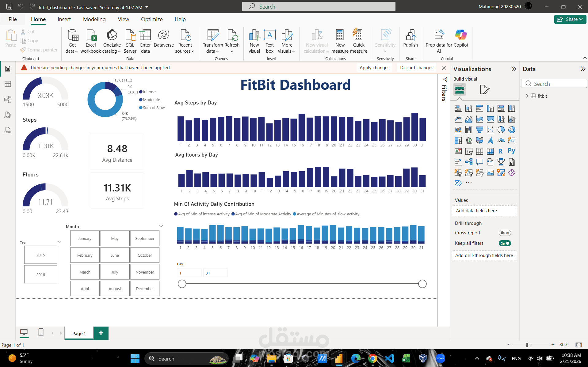Insert a New visual from ribbon
Image resolution: width=588 pixels, height=367 pixels.
254,41
